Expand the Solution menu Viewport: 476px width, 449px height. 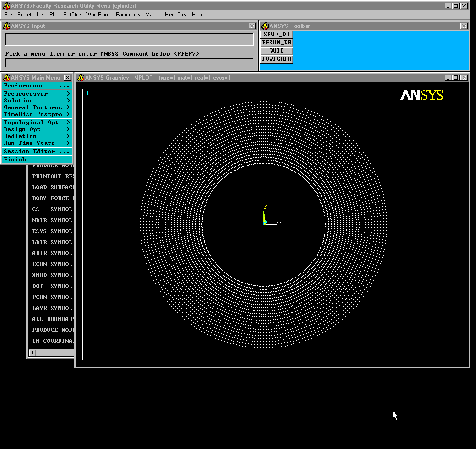tap(37, 101)
